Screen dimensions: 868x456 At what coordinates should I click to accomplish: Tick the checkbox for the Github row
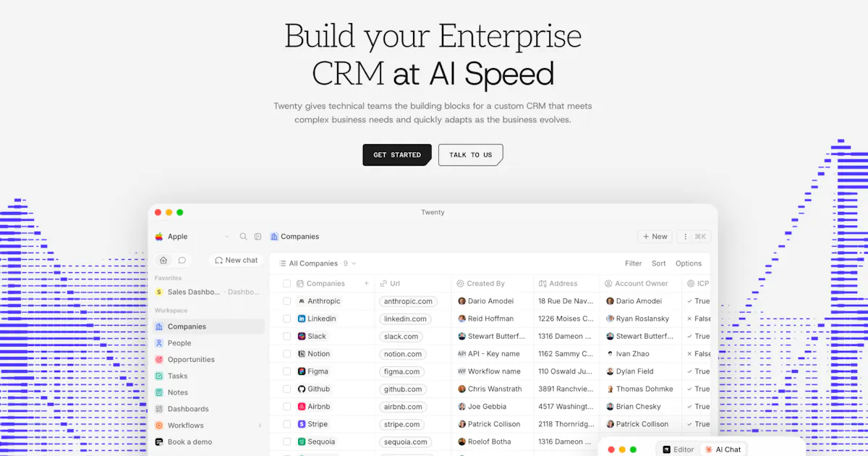click(x=286, y=389)
